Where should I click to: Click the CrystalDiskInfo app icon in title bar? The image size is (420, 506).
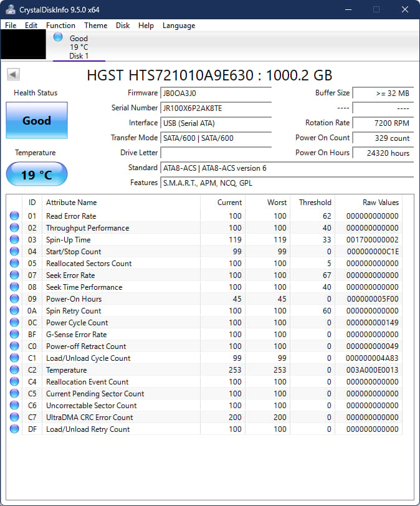coord(11,9)
